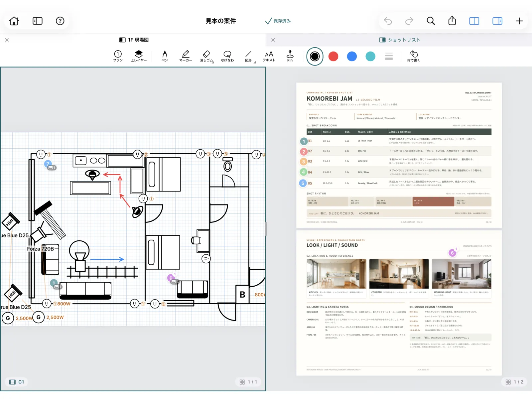Select the なげなわ lasso tool
Viewport: 532px width, 399px height.
pos(227,56)
